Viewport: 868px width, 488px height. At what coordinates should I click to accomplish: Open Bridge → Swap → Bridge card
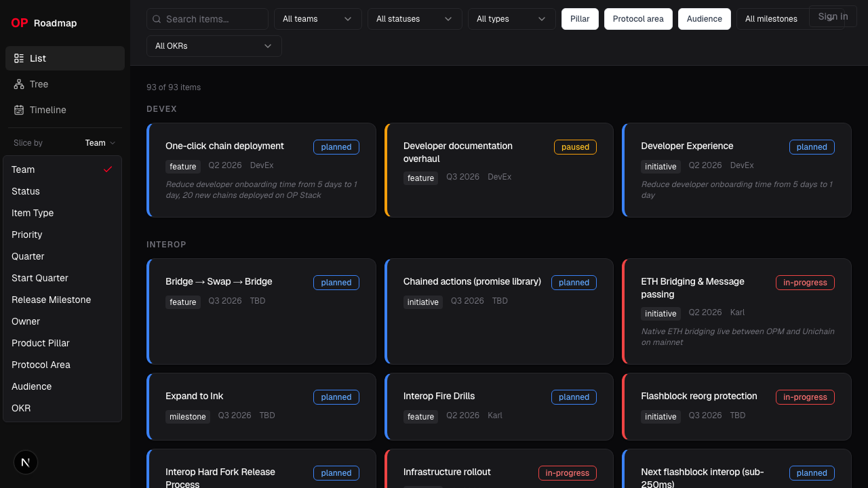(261, 312)
